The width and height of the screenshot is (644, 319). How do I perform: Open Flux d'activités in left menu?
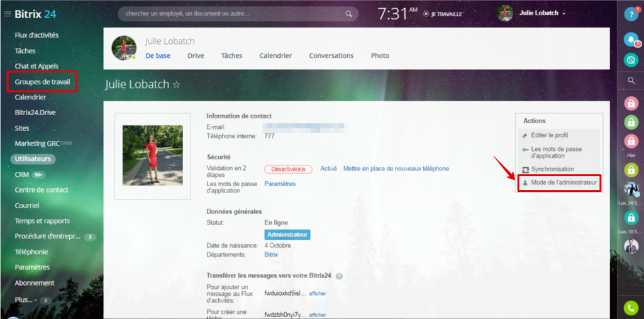click(36, 35)
